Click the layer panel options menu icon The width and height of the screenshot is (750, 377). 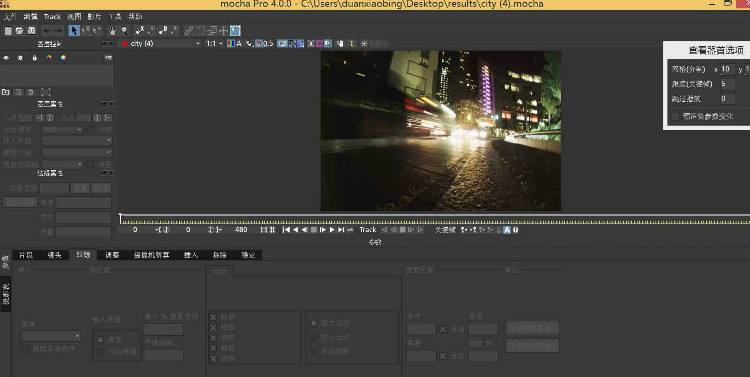109,58
